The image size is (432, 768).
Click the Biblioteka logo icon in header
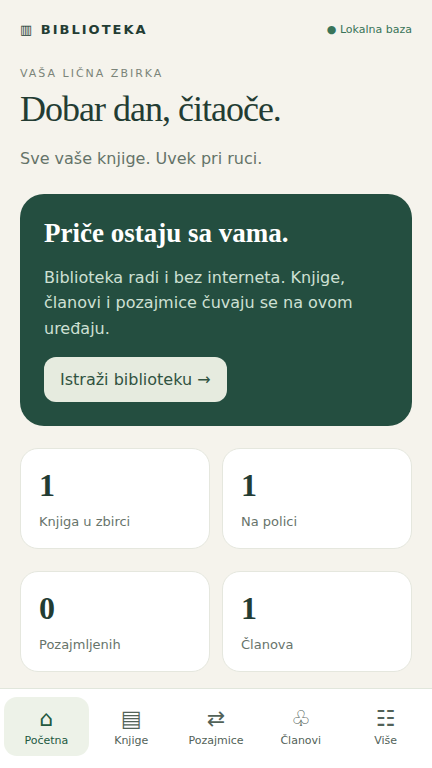point(26,30)
